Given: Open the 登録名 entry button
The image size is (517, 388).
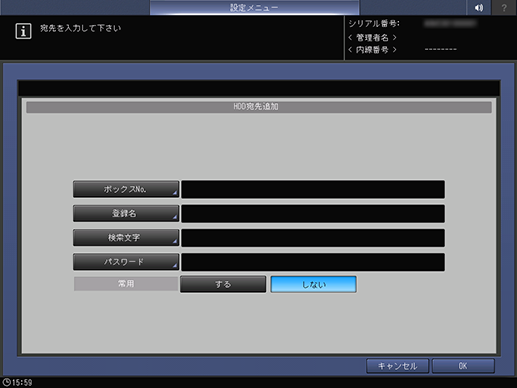Looking at the screenshot, I should [x=126, y=214].
